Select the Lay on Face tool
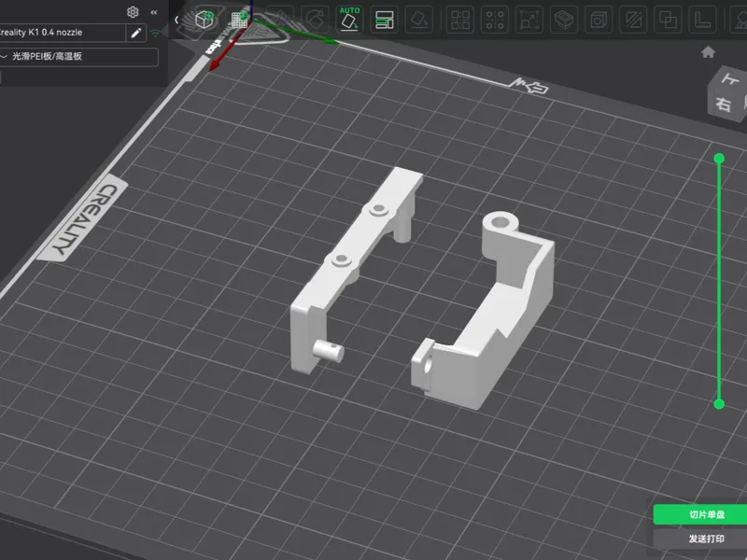Image resolution: width=747 pixels, height=560 pixels. coord(419,20)
